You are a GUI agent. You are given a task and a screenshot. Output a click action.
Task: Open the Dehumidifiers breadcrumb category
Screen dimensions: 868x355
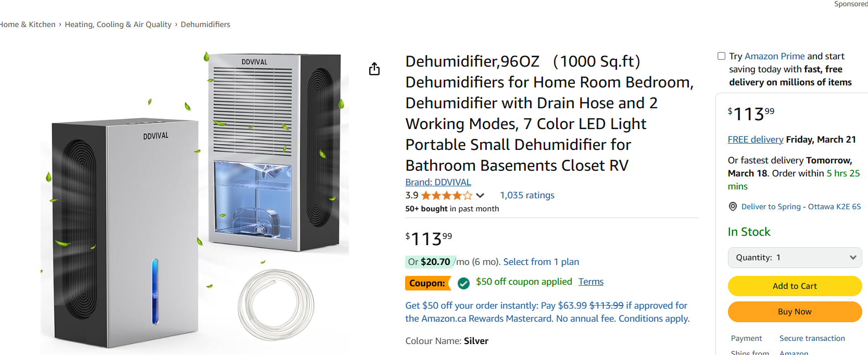[205, 24]
